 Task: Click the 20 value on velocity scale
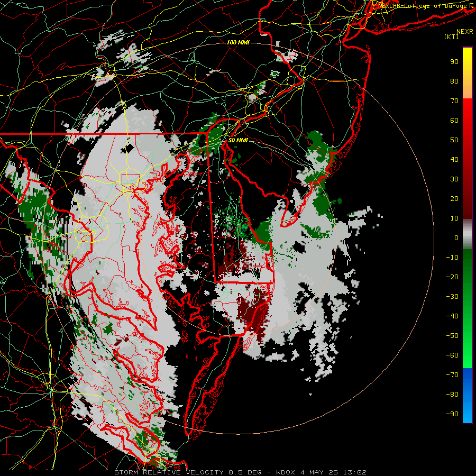coord(454,199)
